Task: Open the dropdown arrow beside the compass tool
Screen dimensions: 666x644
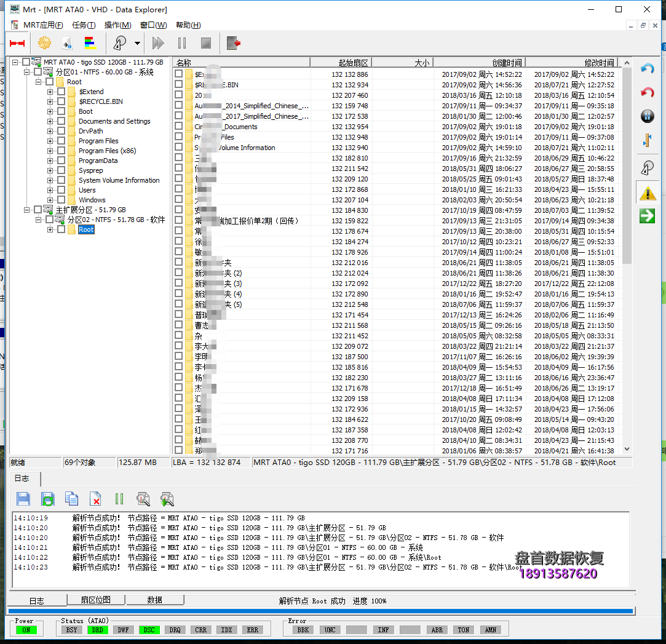Action: [137, 43]
